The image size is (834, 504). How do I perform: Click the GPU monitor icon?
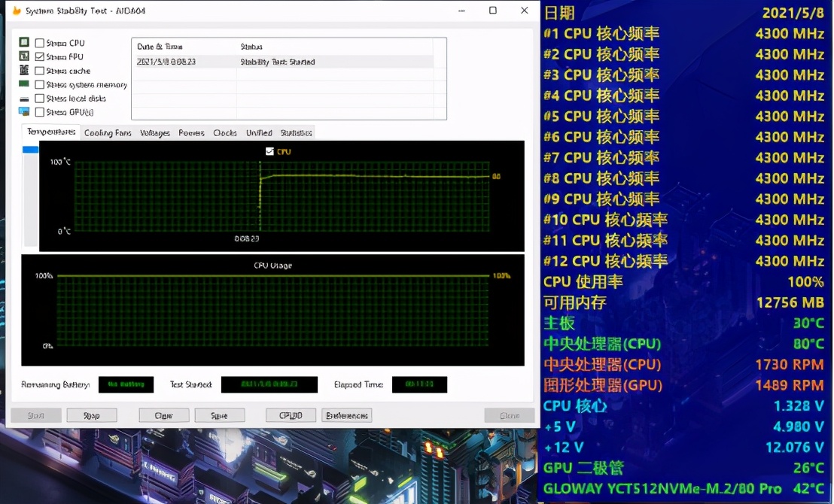pos(24,112)
